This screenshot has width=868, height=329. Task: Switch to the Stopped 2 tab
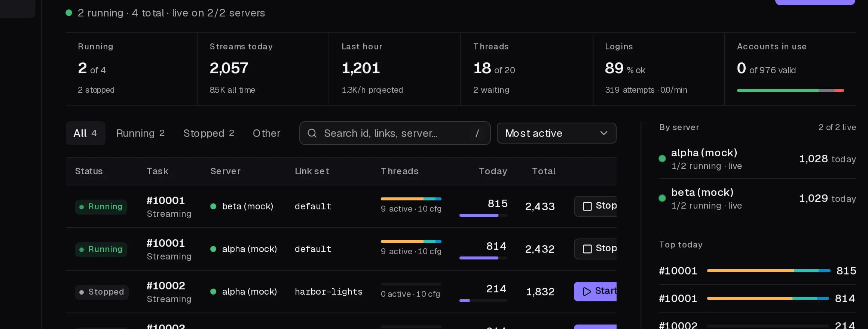[x=209, y=133]
